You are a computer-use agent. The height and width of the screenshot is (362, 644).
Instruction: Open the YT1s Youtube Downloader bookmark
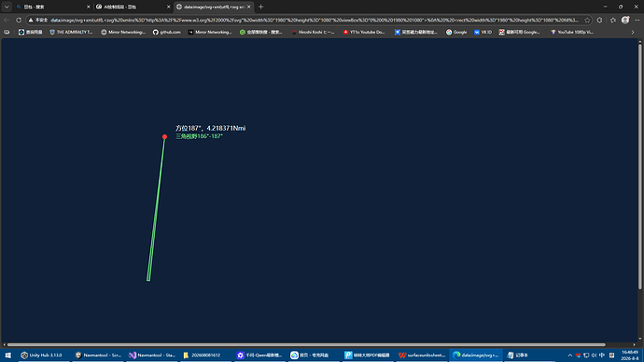coord(364,32)
